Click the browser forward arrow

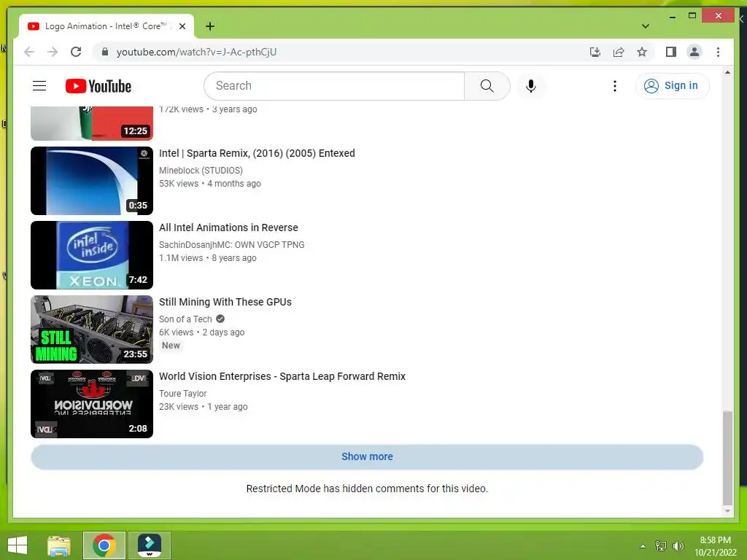[x=53, y=52]
